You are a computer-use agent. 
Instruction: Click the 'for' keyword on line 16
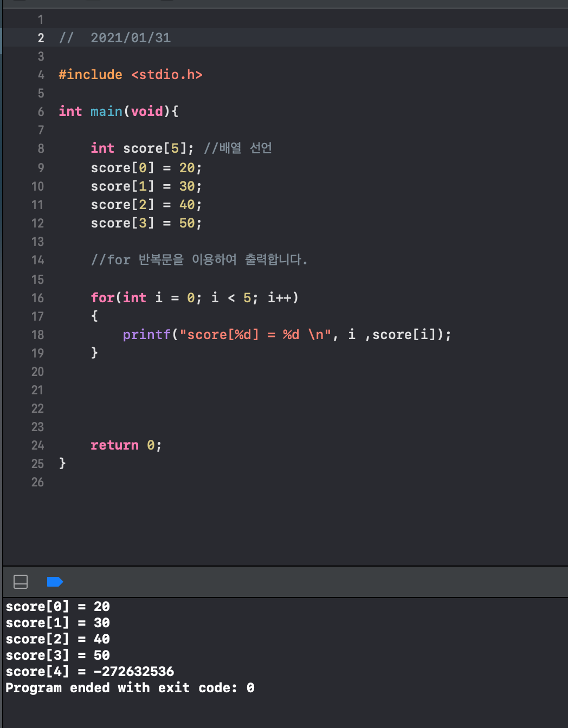102,298
